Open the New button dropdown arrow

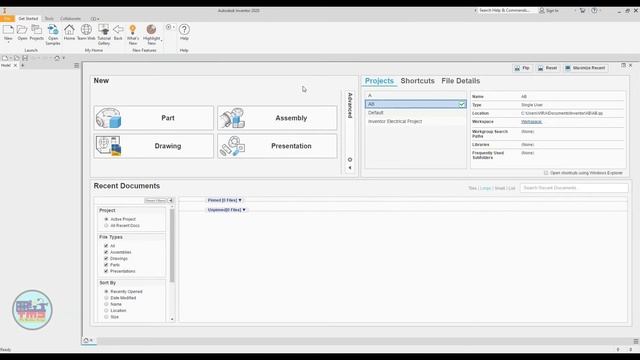8,42
